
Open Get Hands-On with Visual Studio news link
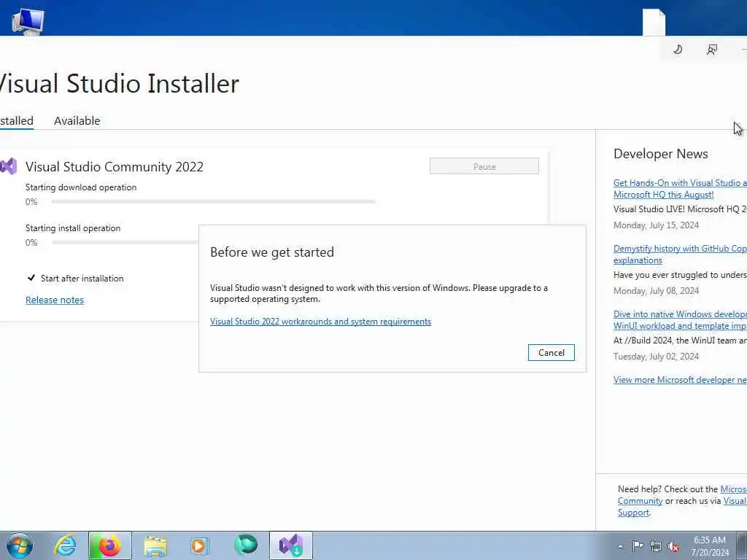680,189
